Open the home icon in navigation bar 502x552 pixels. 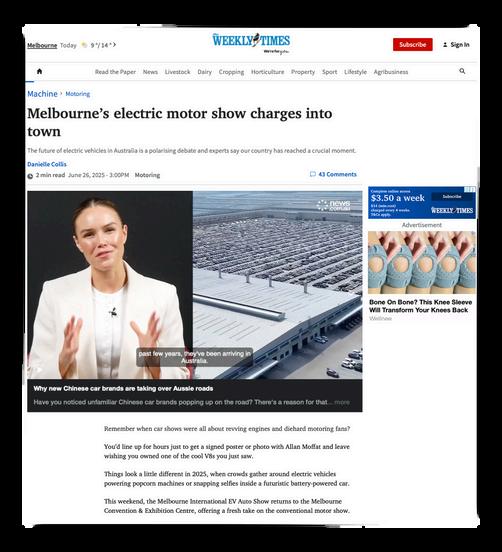point(39,71)
